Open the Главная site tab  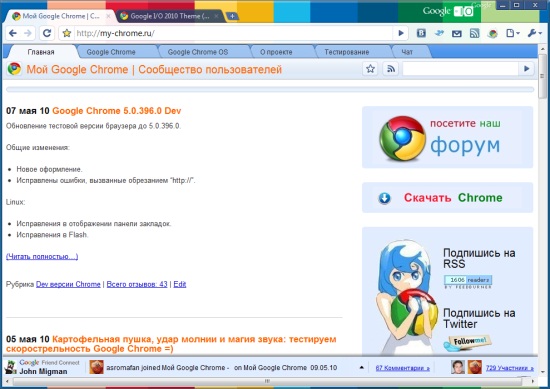(41, 52)
